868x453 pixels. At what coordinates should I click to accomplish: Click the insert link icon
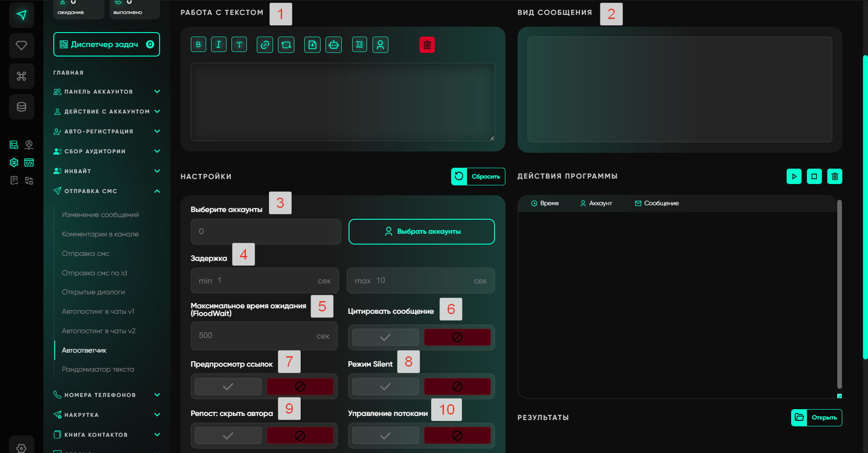pyautogui.click(x=265, y=45)
